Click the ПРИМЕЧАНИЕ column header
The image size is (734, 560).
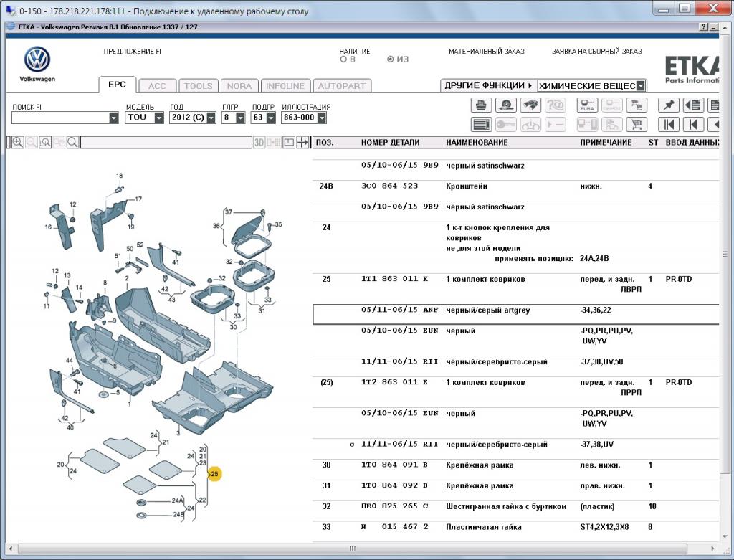pos(606,143)
